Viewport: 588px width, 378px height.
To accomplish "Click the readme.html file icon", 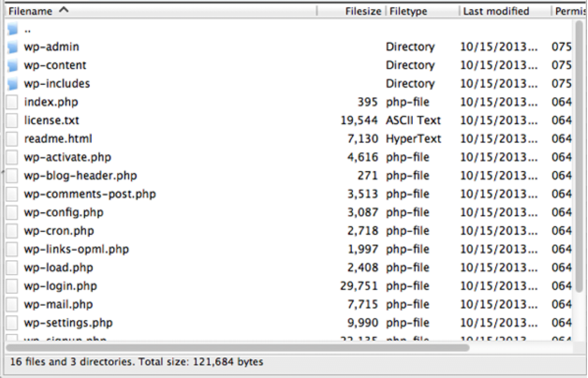I will coord(12,139).
